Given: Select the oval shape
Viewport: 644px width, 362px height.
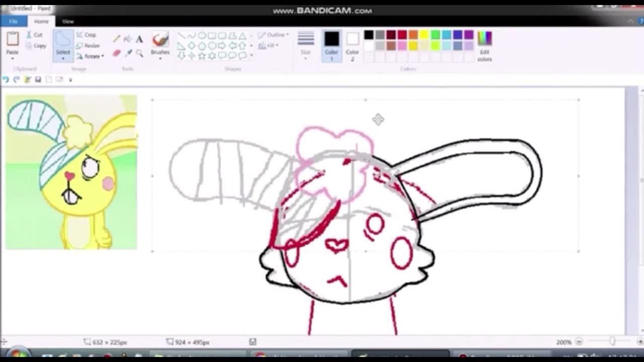Looking at the screenshot, I should (x=202, y=36).
